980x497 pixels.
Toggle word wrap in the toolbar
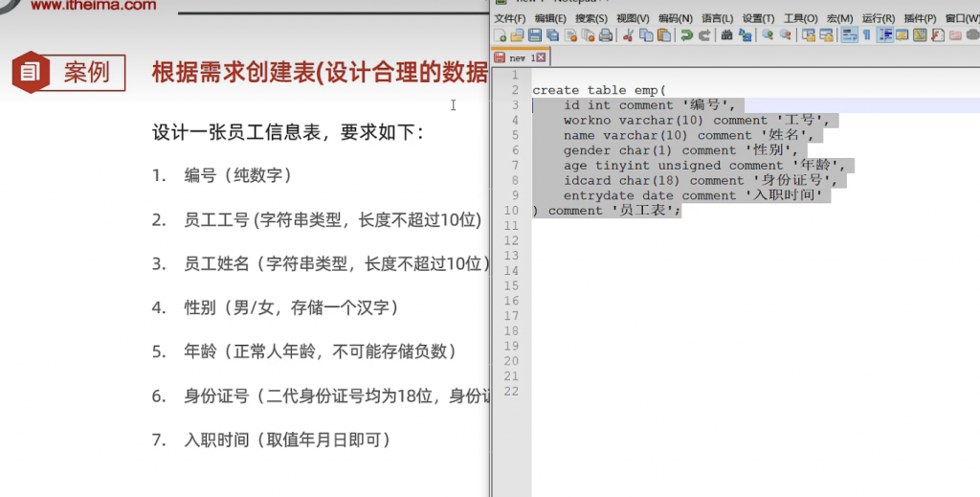tap(848, 35)
